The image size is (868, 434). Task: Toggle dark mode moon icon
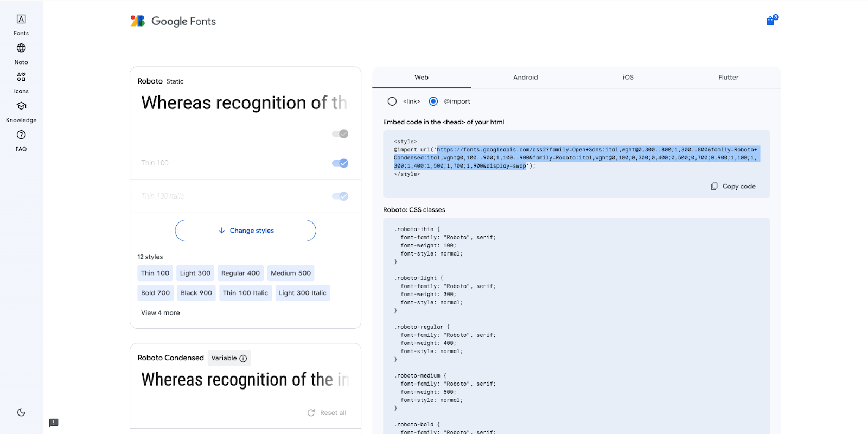(x=21, y=412)
